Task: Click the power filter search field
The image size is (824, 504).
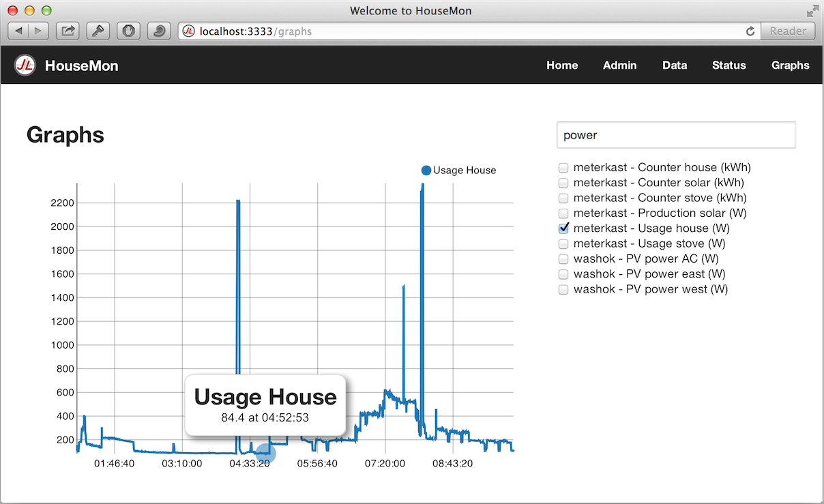Action: click(x=677, y=135)
